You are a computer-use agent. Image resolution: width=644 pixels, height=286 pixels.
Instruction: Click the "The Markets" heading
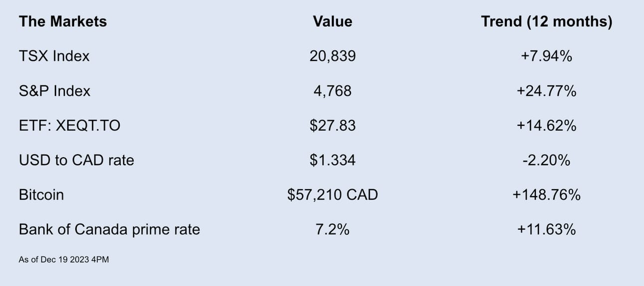tap(63, 21)
